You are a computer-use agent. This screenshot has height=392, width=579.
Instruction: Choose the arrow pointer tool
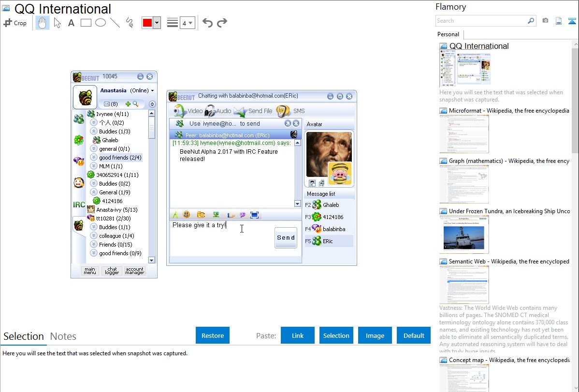[x=57, y=23]
